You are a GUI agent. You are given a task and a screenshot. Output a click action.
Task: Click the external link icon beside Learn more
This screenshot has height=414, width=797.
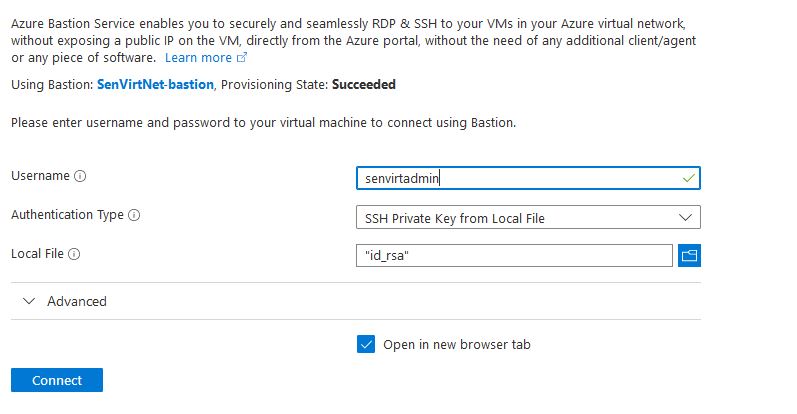[241, 58]
